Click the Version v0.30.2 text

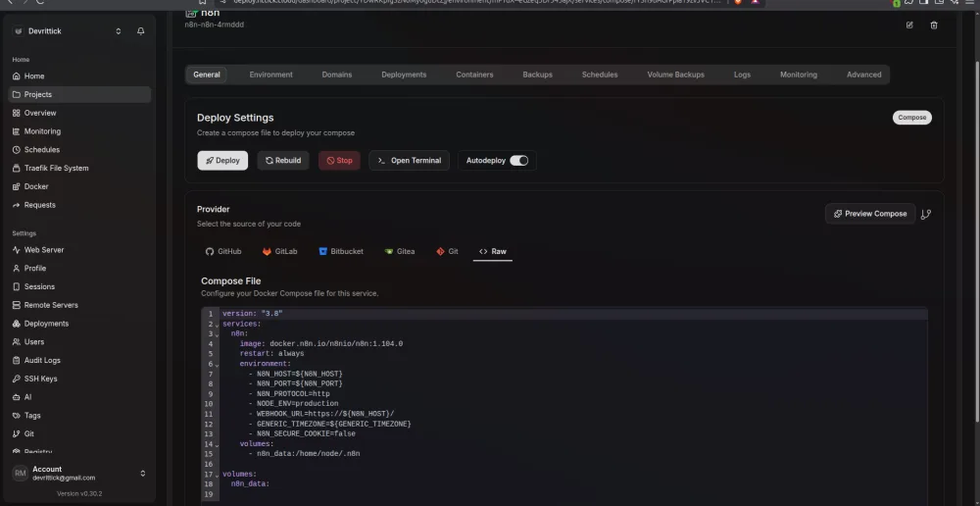click(78, 494)
